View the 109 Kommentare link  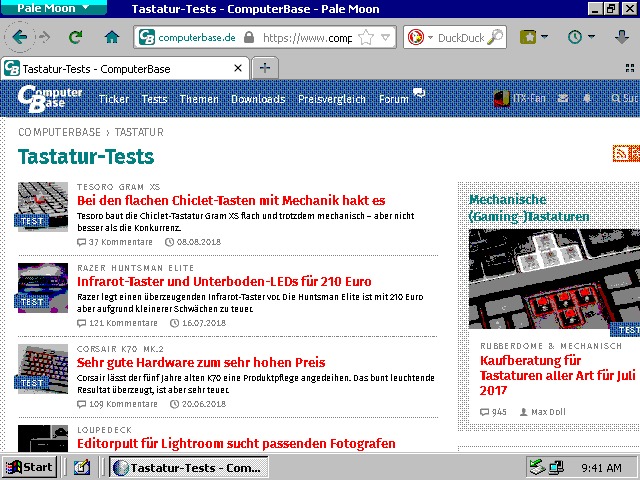117,404
